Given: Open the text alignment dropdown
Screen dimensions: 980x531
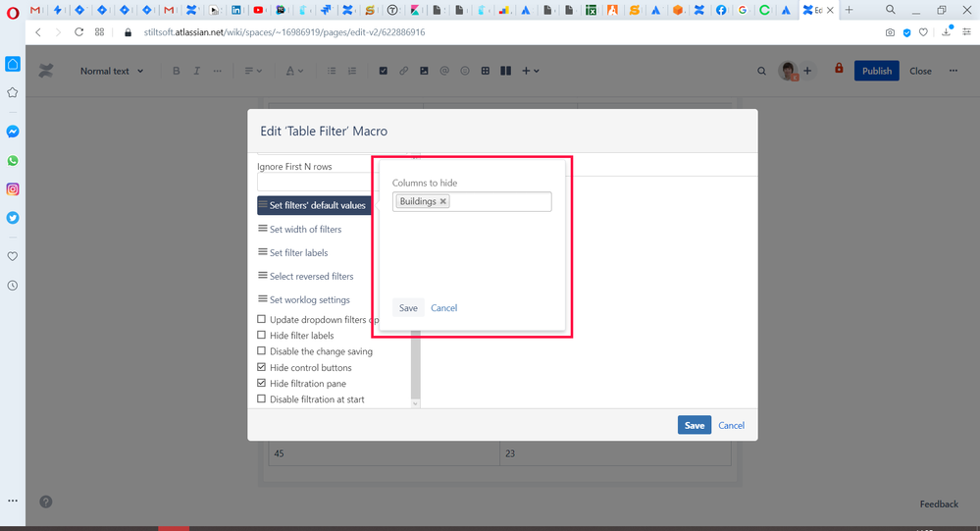Looking at the screenshot, I should click(253, 71).
